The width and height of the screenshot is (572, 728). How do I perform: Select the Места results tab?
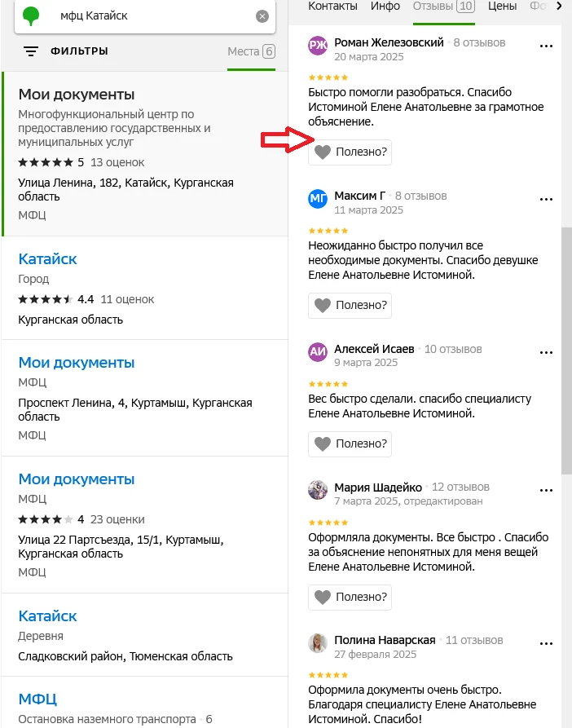click(251, 51)
